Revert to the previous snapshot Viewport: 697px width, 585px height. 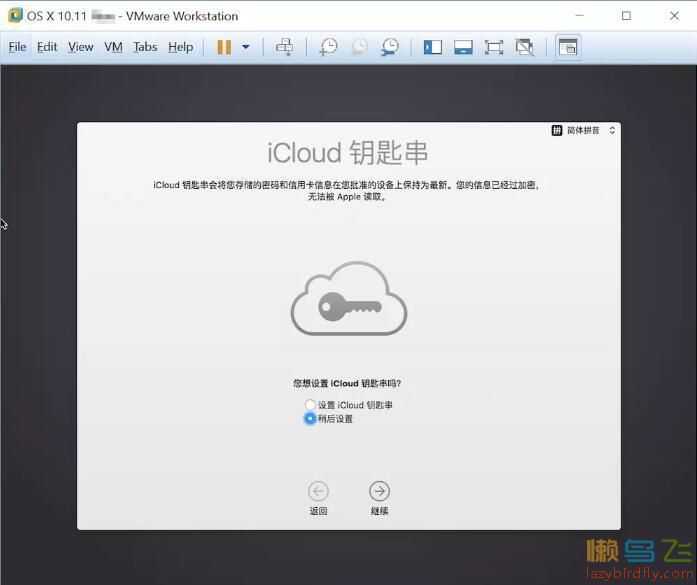click(360, 47)
